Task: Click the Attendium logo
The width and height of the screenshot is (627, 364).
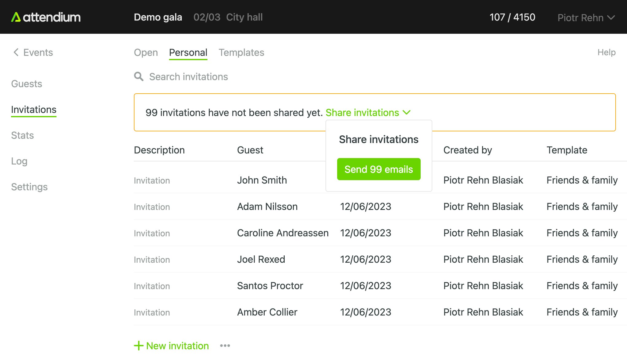Action: pos(46,17)
